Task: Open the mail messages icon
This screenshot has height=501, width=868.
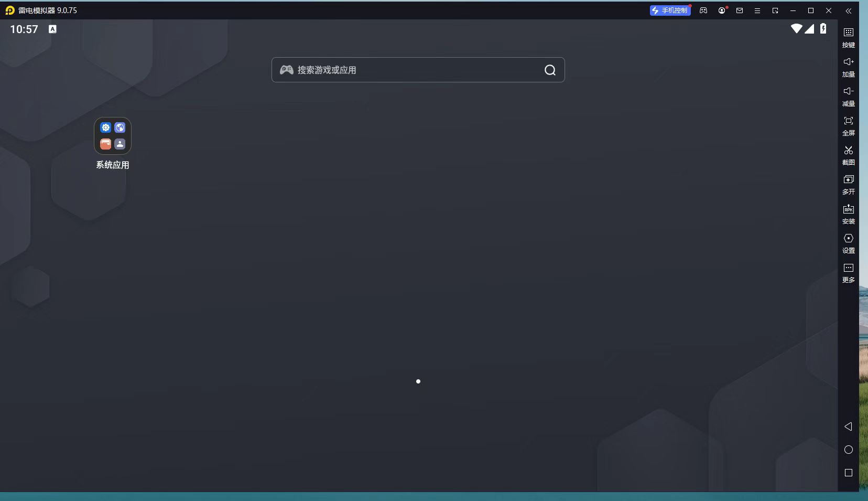Action: point(740,10)
